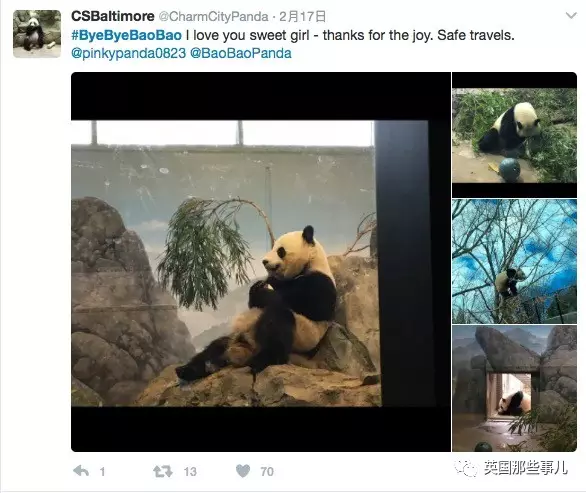Like the tweet with heart icon
The height and width of the screenshot is (493, 586).
click(243, 471)
